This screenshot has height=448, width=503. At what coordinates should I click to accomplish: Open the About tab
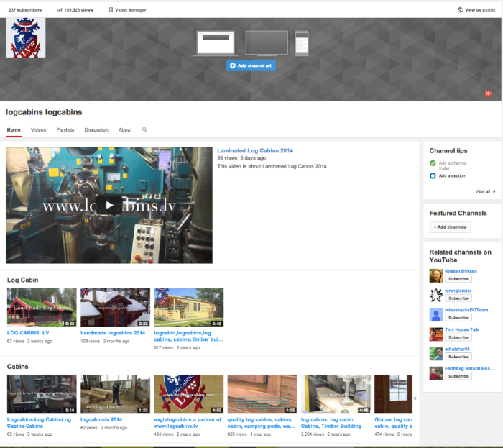point(125,129)
